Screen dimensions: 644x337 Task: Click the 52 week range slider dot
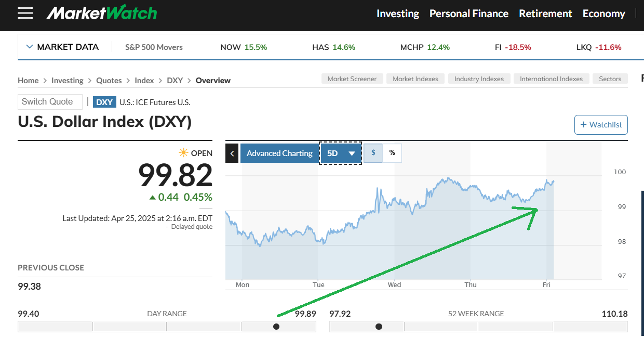tap(379, 327)
